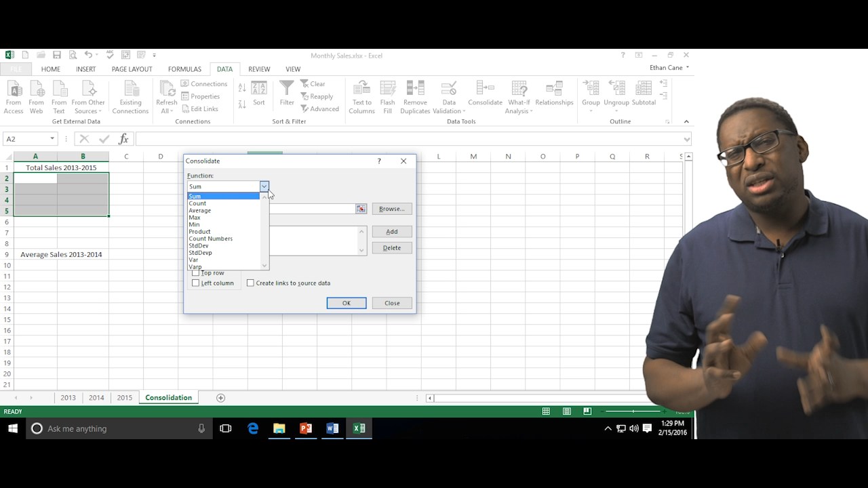Click the Advanced filter button
This screenshot has height=488, width=868.
point(319,108)
